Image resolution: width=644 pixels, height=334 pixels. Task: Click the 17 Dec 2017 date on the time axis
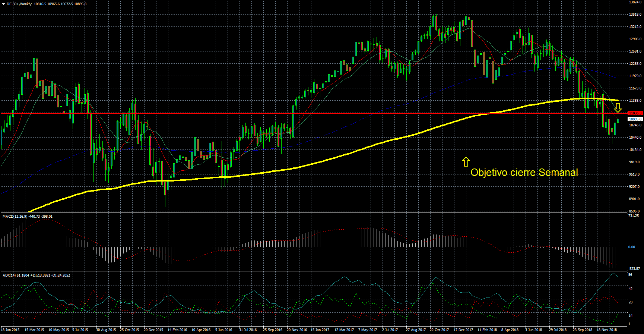tap(463, 330)
